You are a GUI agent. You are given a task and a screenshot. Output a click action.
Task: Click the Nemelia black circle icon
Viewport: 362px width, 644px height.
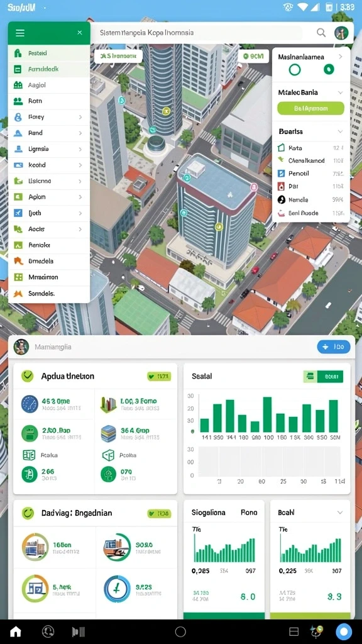(x=281, y=199)
